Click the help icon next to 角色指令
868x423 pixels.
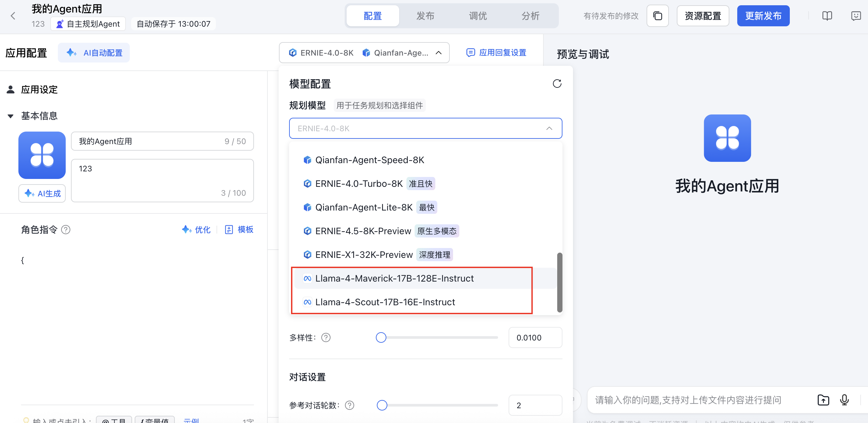(x=66, y=230)
